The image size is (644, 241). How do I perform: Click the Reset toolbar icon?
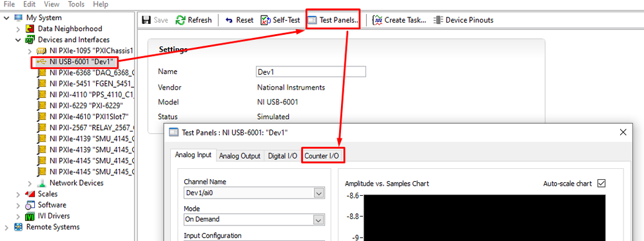click(x=229, y=20)
